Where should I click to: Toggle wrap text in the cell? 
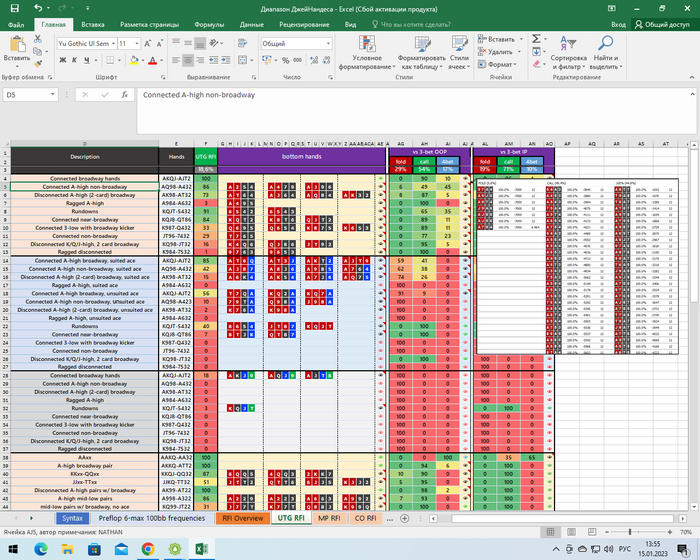242,43
